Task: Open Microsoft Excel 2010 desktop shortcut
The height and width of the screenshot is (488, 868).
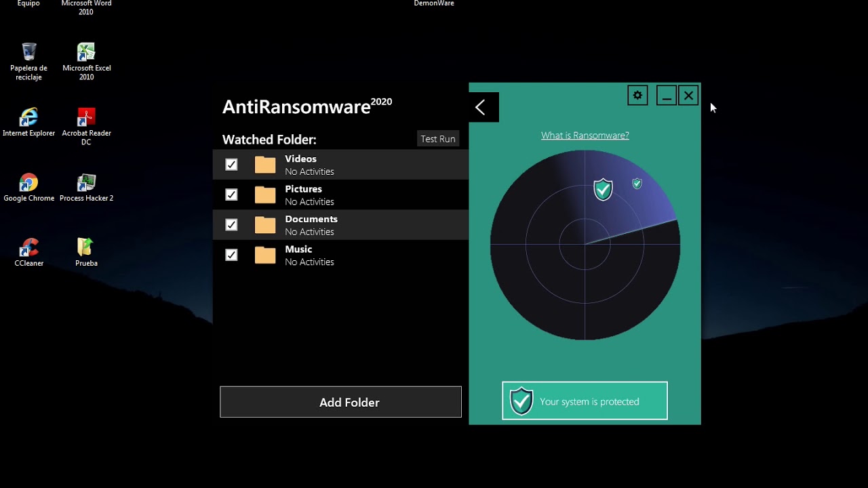Action: [x=87, y=62]
